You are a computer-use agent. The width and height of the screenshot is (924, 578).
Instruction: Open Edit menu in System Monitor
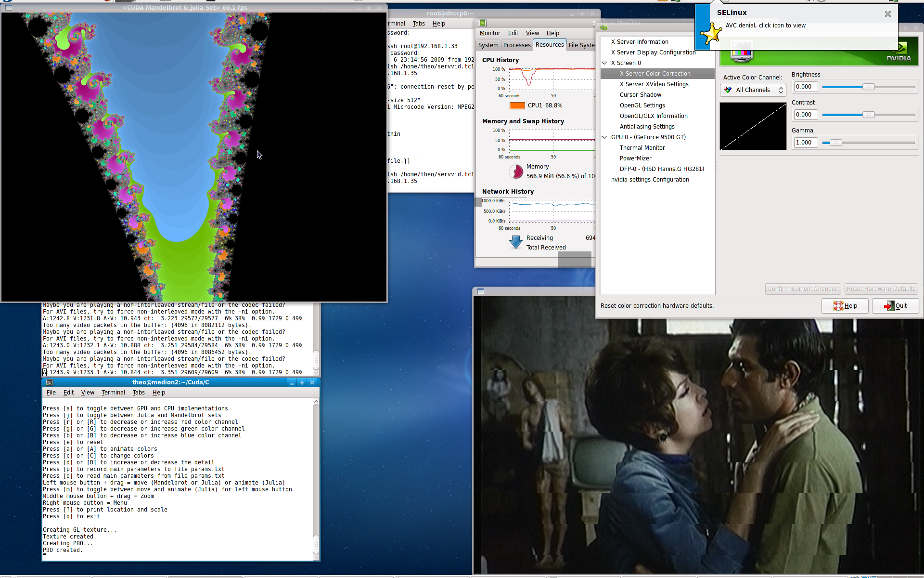point(513,33)
